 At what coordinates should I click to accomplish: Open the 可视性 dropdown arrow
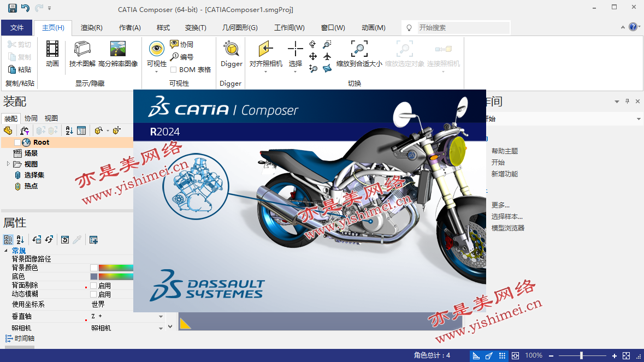point(156,72)
